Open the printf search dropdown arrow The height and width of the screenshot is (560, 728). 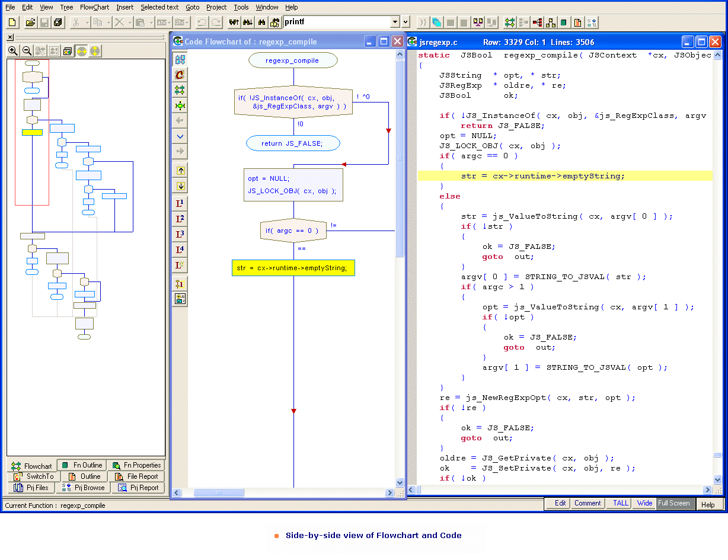tap(395, 23)
